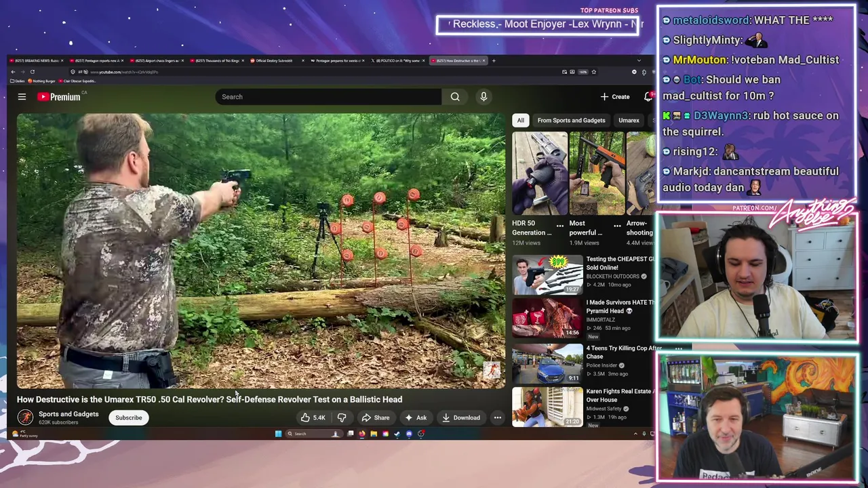
Task: Select the Umarex filter chip
Action: tap(629, 121)
